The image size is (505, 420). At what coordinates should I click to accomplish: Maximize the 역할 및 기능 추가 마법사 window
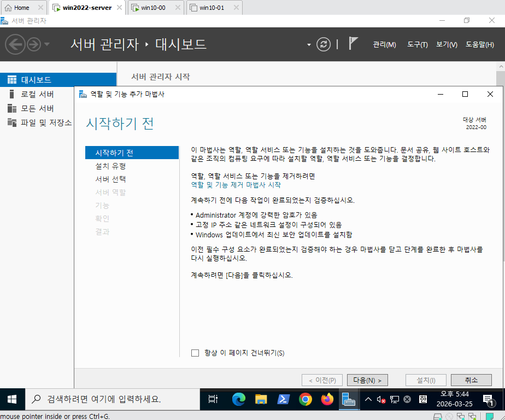465,94
